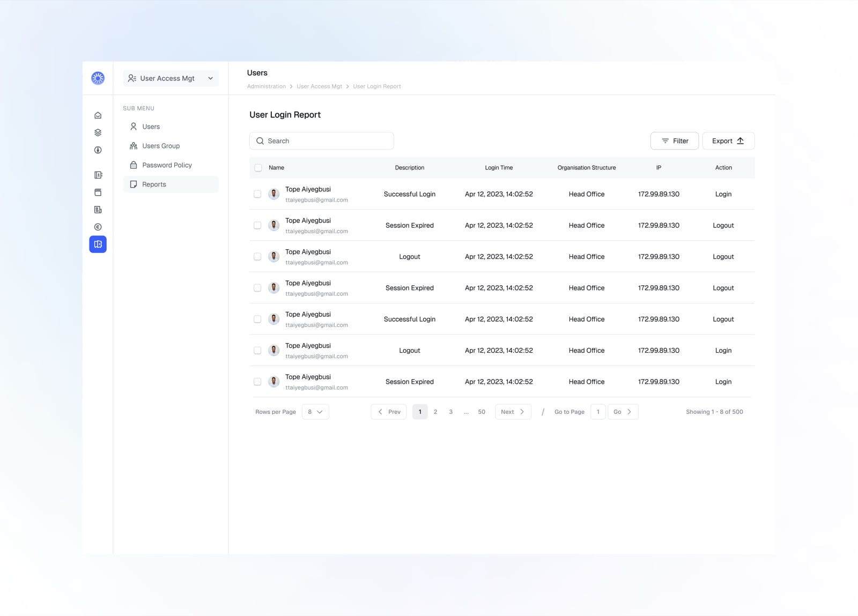Image resolution: width=858 pixels, height=616 pixels.
Task: Open the document report sidebar icon
Action: pos(98,210)
